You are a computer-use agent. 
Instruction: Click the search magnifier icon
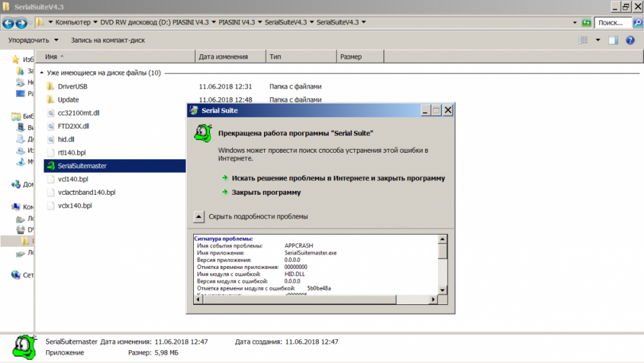pyautogui.click(x=638, y=23)
